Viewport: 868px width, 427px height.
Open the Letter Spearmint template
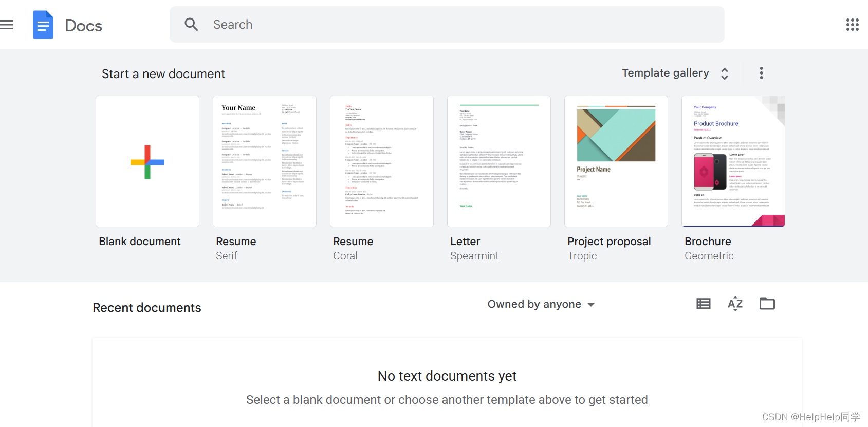[499, 161]
